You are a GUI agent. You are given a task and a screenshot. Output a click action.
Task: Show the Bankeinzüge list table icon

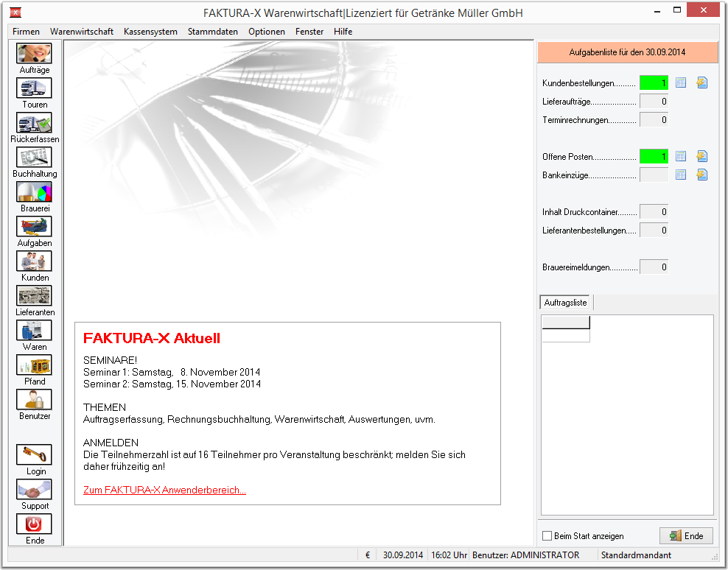coord(681,175)
